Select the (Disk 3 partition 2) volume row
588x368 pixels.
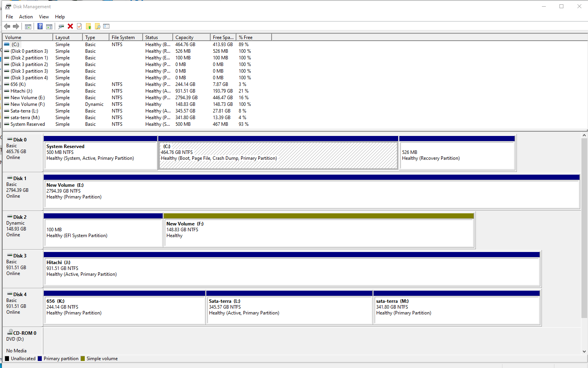tap(137, 64)
